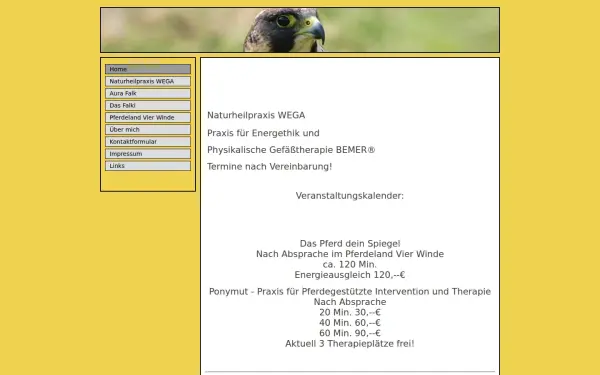This screenshot has width=600, height=375.
Task: Click the 'ca. 120 Min.' line
Action: 350,264
